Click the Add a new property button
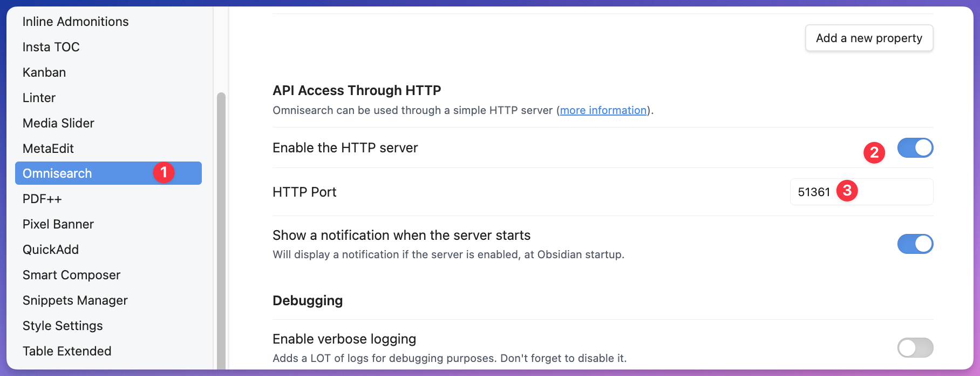 pos(869,38)
